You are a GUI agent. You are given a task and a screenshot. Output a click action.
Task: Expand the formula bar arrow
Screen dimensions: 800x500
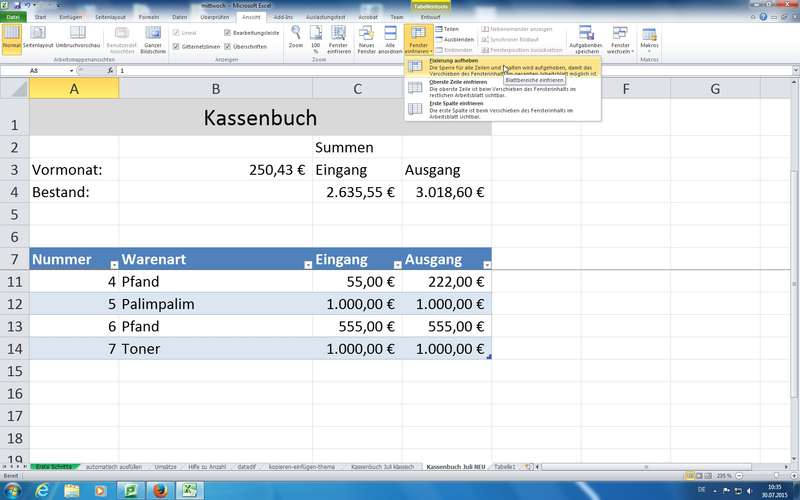(x=795, y=70)
